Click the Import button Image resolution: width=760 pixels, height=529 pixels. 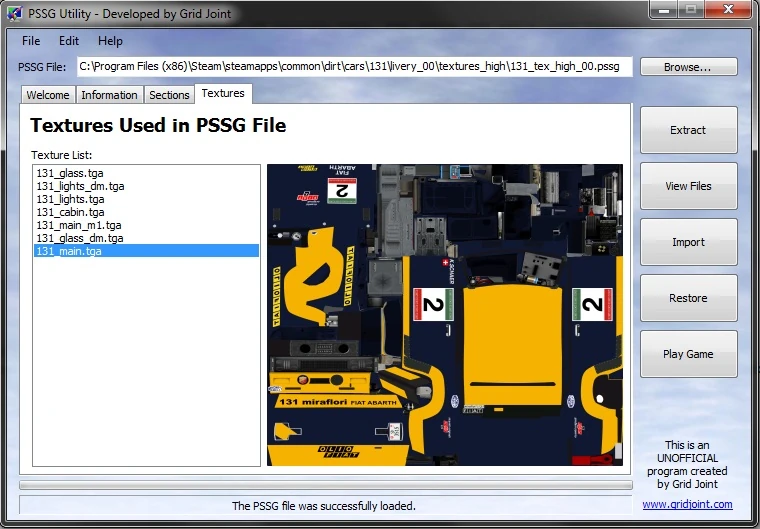(x=688, y=242)
